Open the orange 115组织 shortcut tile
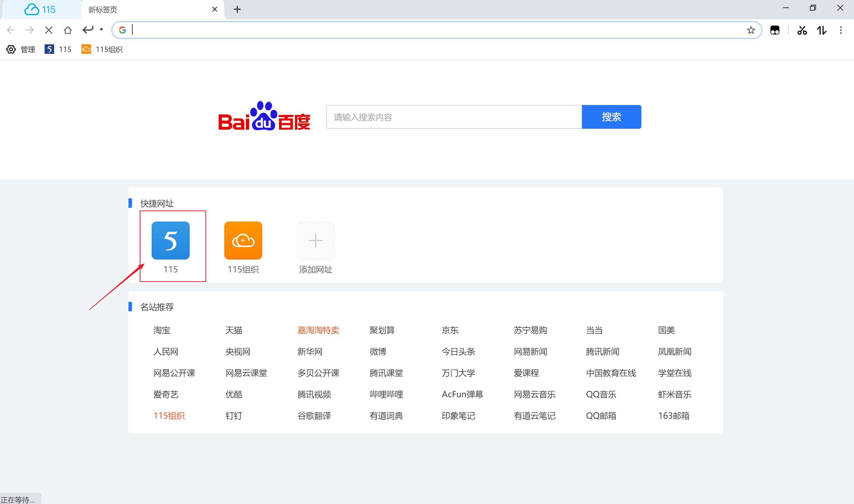The width and height of the screenshot is (854, 504). 243,241
